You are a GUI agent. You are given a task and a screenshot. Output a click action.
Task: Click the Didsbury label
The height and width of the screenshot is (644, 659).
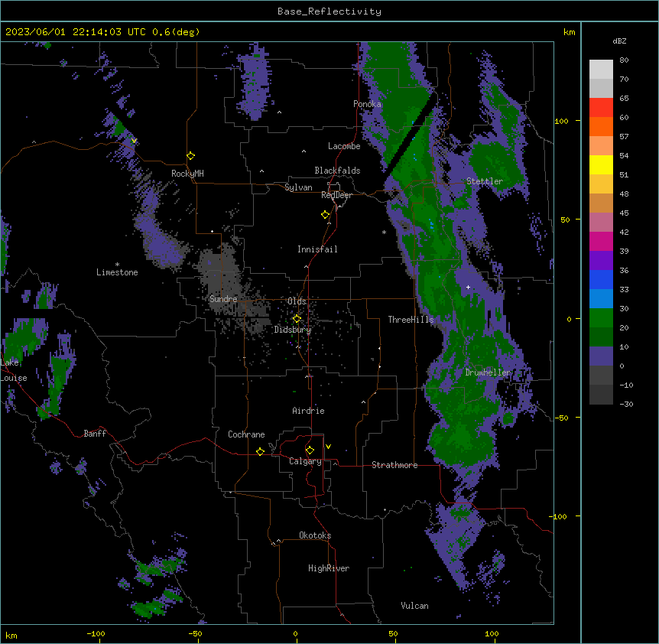click(x=293, y=330)
